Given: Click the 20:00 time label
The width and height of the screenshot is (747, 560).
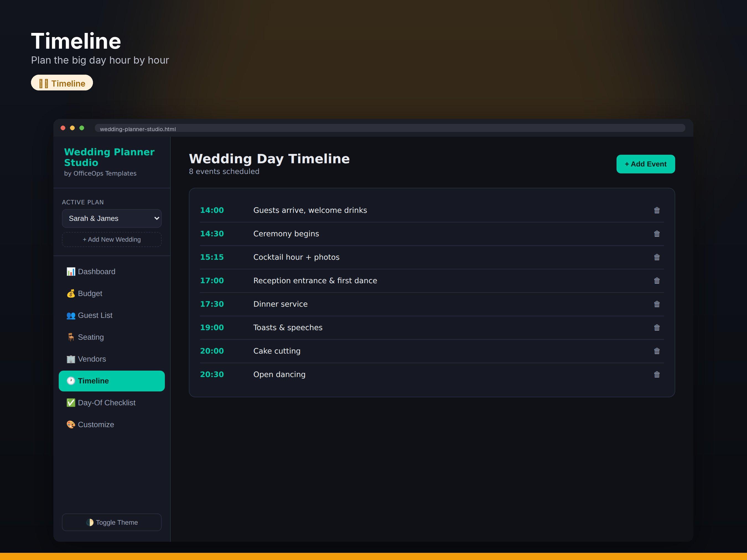Looking at the screenshot, I should point(212,351).
